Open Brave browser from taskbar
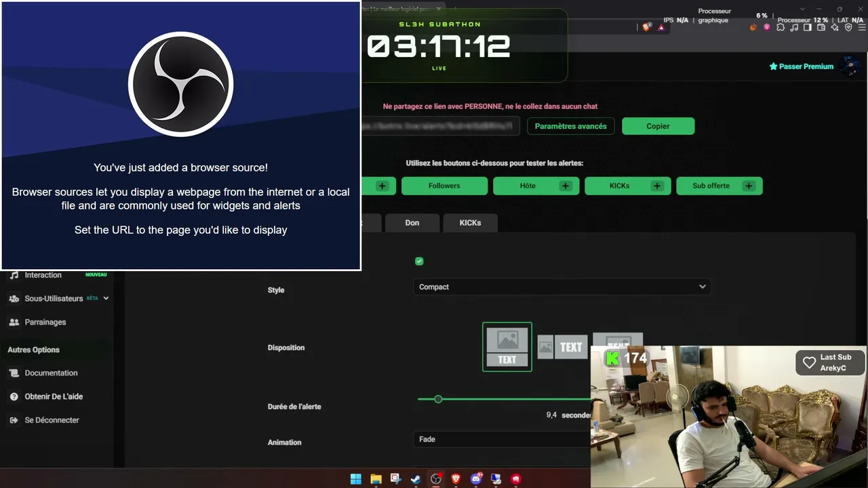Screen dimensions: 868x488 tap(456, 479)
